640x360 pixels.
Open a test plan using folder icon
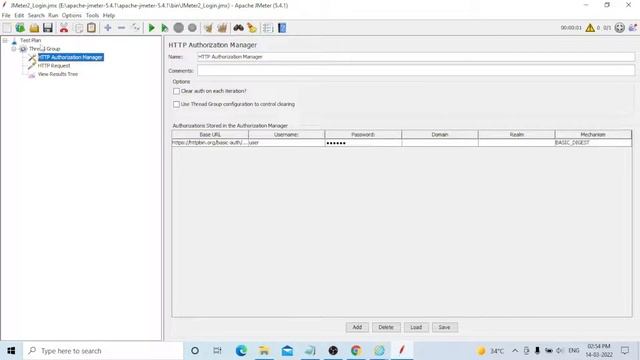(x=34, y=28)
